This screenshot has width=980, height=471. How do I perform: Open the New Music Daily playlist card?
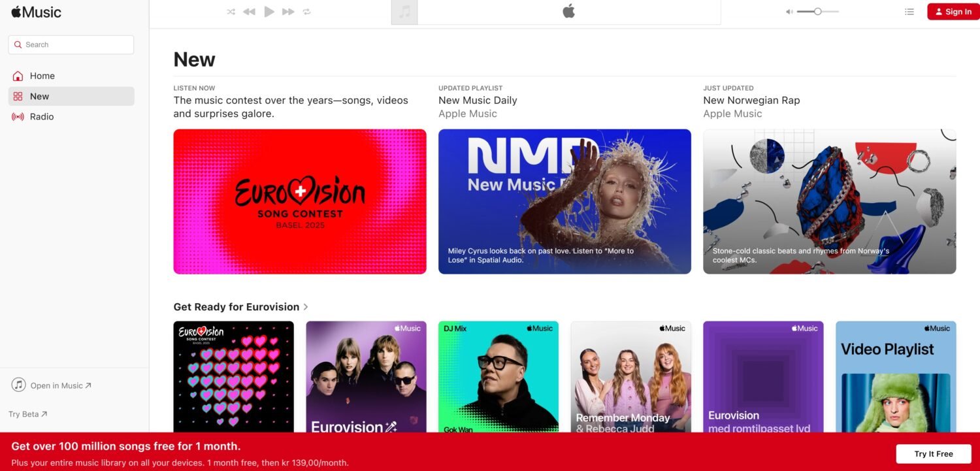[564, 201]
